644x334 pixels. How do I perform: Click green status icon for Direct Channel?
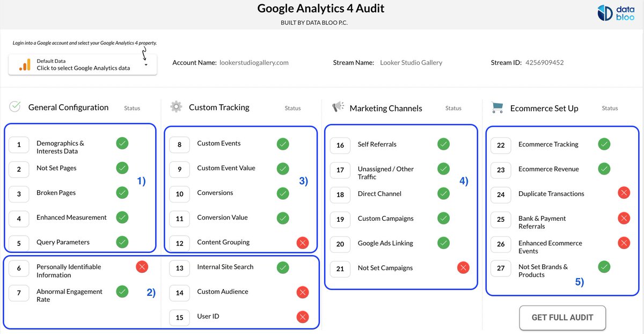pyautogui.click(x=443, y=193)
